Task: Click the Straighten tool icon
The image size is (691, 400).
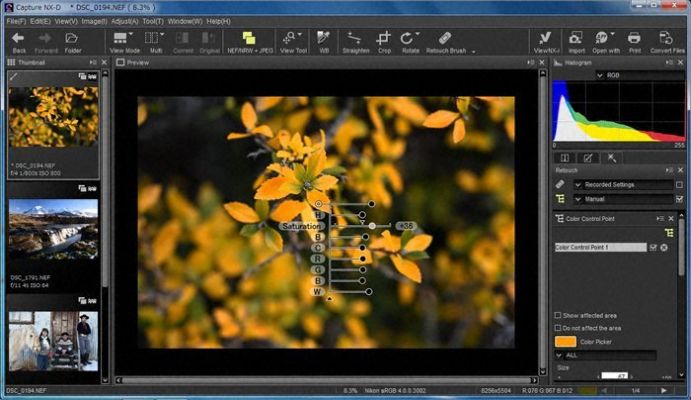Action: tap(355, 41)
